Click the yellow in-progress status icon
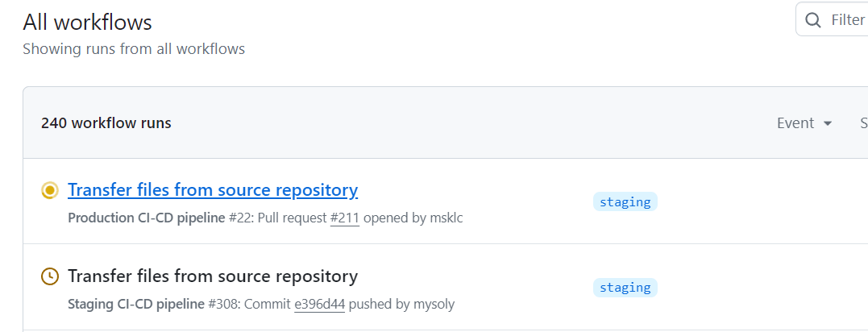This screenshot has width=868, height=332. pos(50,191)
